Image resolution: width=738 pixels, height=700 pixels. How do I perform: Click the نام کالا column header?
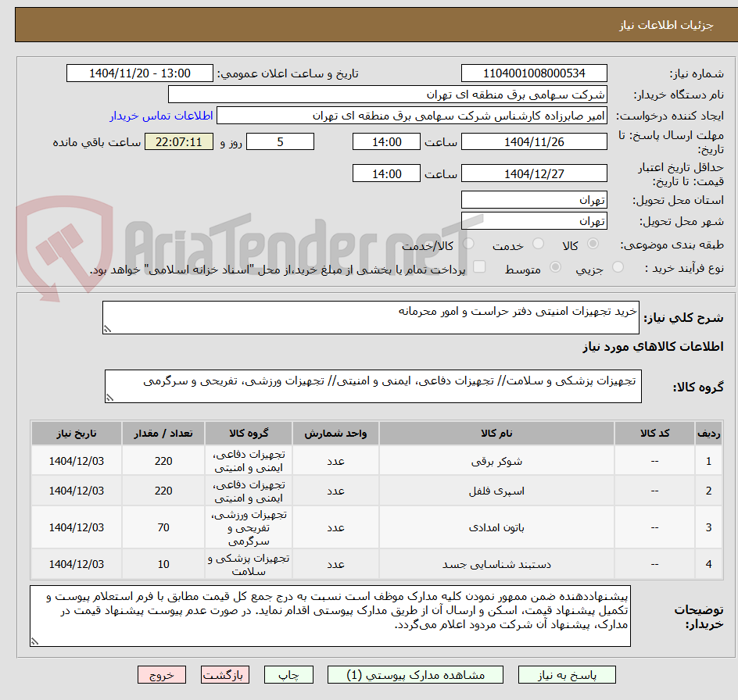point(496,434)
